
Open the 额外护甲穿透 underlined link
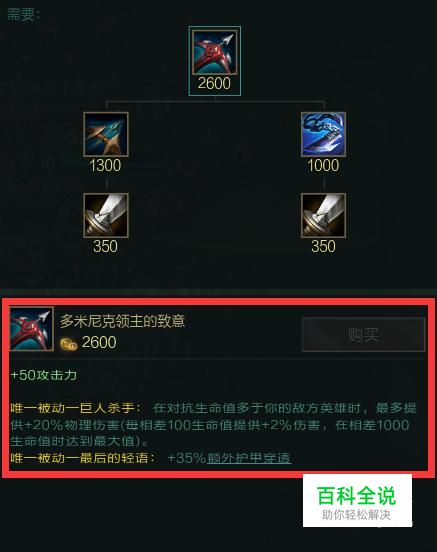(249, 458)
